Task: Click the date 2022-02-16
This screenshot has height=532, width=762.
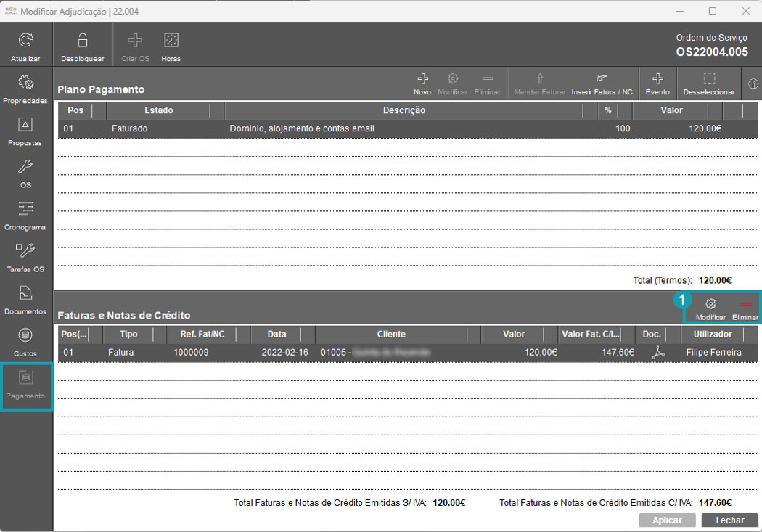Action: click(x=284, y=352)
